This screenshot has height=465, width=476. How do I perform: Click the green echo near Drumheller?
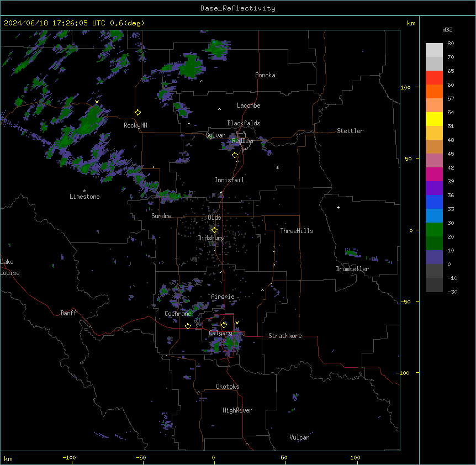click(x=351, y=252)
